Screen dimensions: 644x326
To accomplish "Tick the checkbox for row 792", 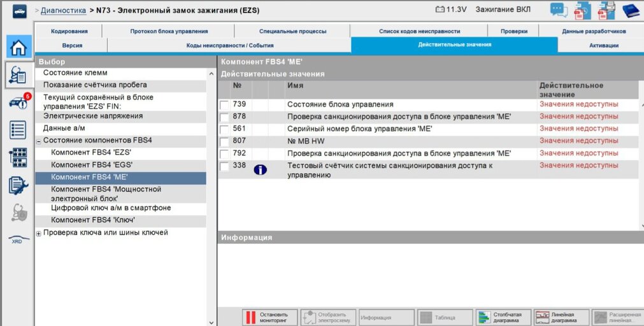I will click(224, 154).
